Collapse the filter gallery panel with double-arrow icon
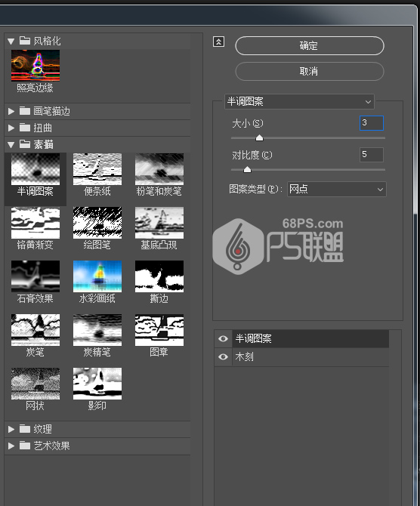Viewport: 420px width, 506px height. [218, 42]
